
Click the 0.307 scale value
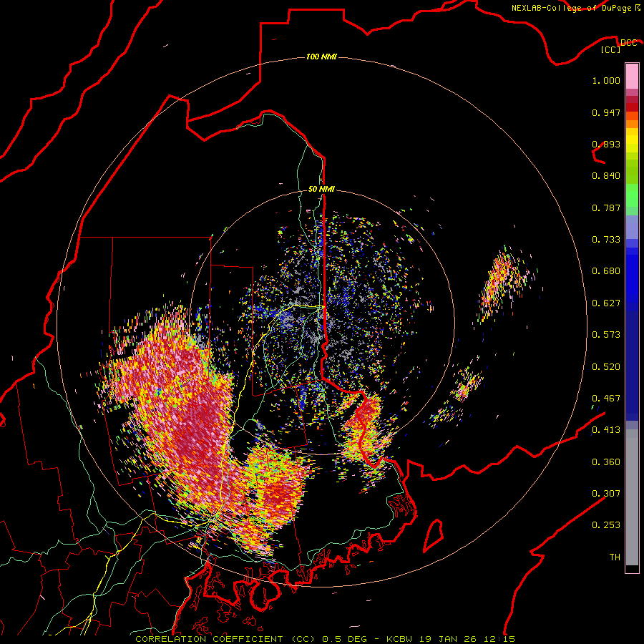(x=606, y=494)
